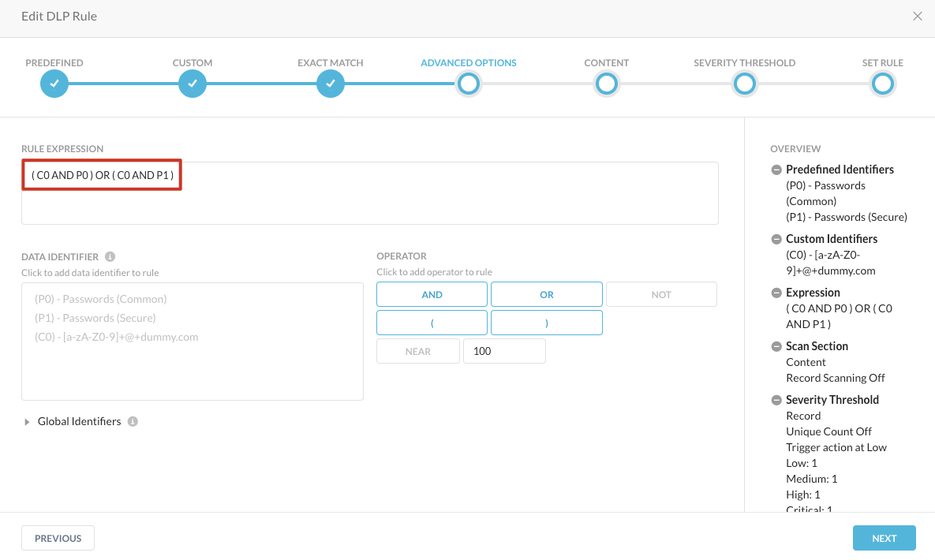Add the OR operator to the rule

pos(546,294)
